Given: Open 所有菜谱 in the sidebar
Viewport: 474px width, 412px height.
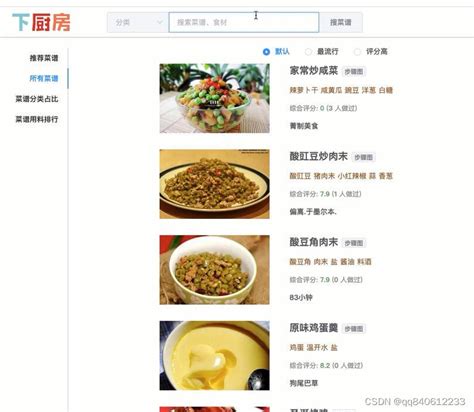Looking at the screenshot, I should [44, 78].
